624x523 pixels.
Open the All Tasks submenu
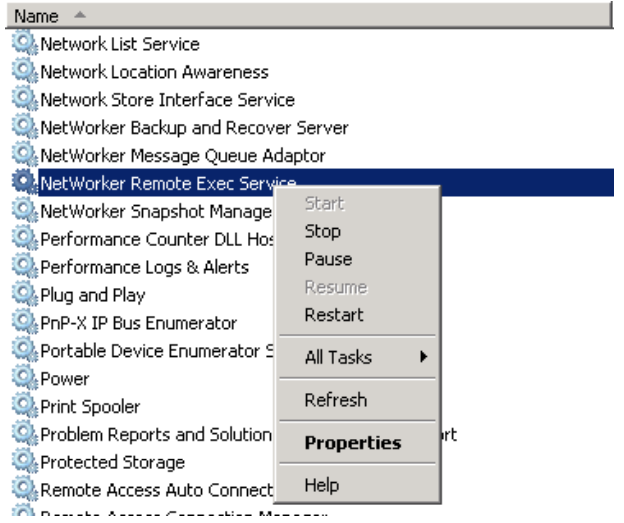point(357,357)
